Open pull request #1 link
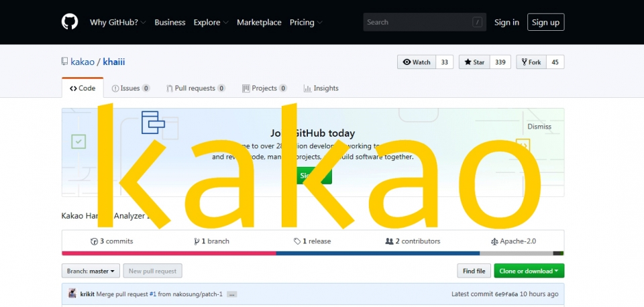The width and height of the screenshot is (644, 307). point(153,294)
